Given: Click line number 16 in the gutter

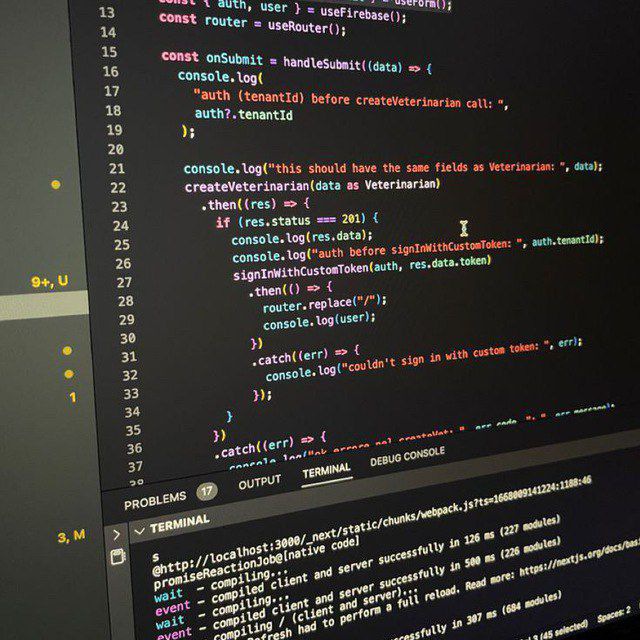Looking at the screenshot, I should coord(111,71).
